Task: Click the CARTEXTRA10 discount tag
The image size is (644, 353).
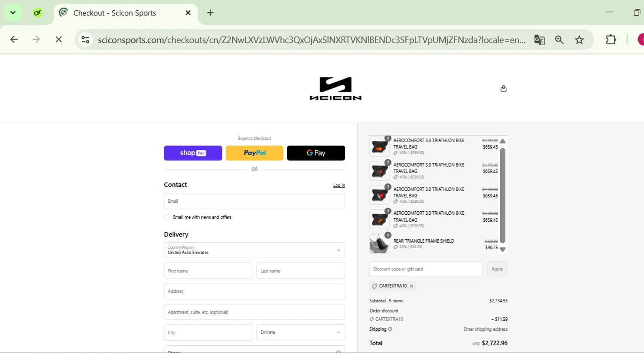Action: [393, 286]
